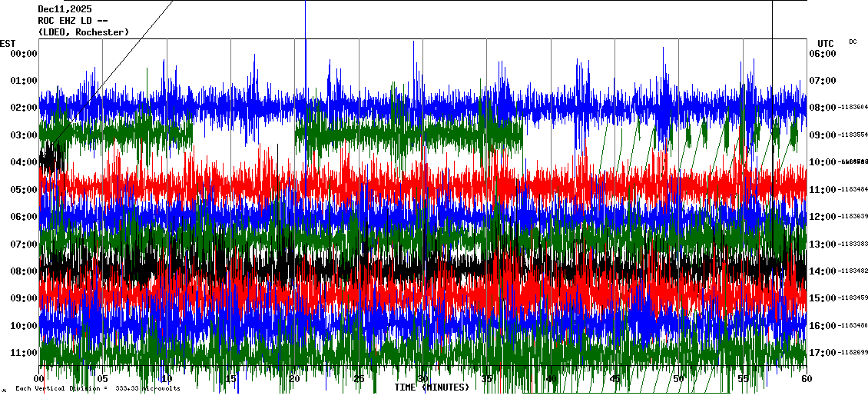Click the 00:00 EST row label
868x399 pixels.
(x=23, y=54)
